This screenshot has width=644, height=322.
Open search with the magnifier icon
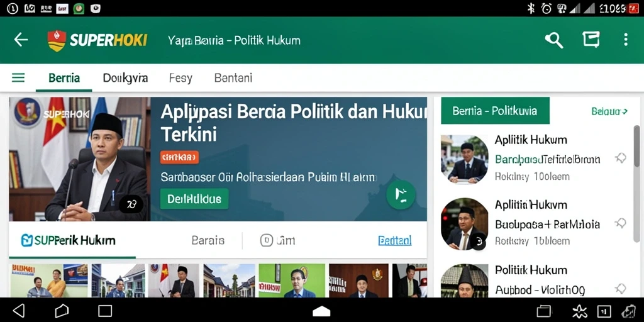point(553,40)
